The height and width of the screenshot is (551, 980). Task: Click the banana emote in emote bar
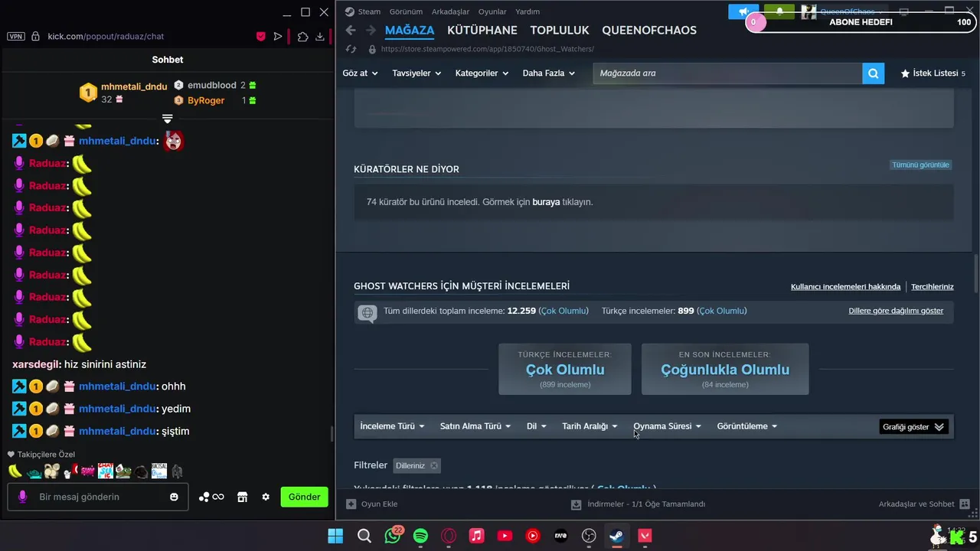pyautogui.click(x=15, y=471)
